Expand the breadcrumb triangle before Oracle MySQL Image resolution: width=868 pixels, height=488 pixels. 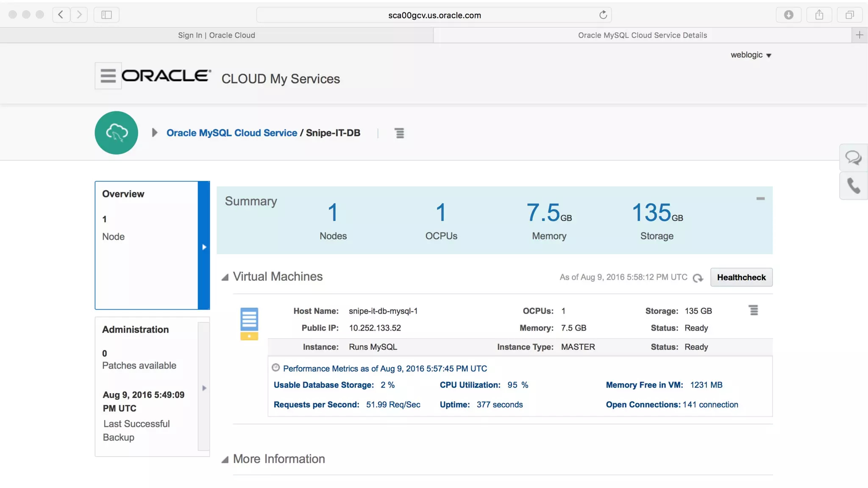point(155,133)
